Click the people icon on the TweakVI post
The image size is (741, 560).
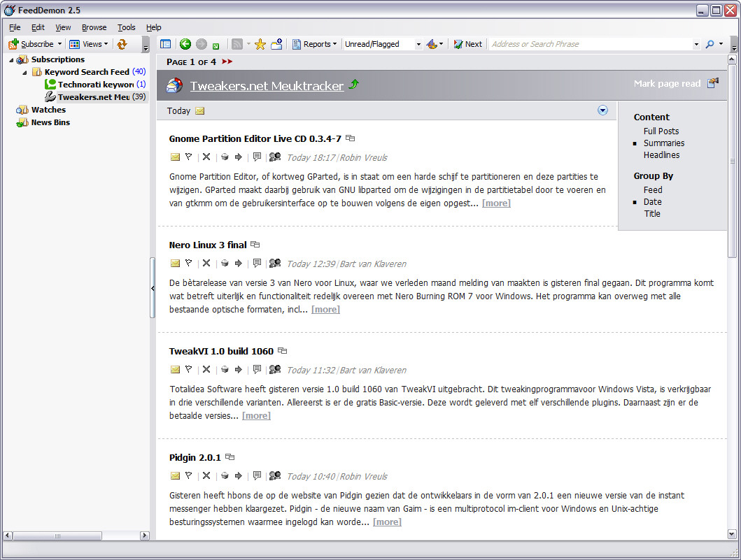click(275, 369)
